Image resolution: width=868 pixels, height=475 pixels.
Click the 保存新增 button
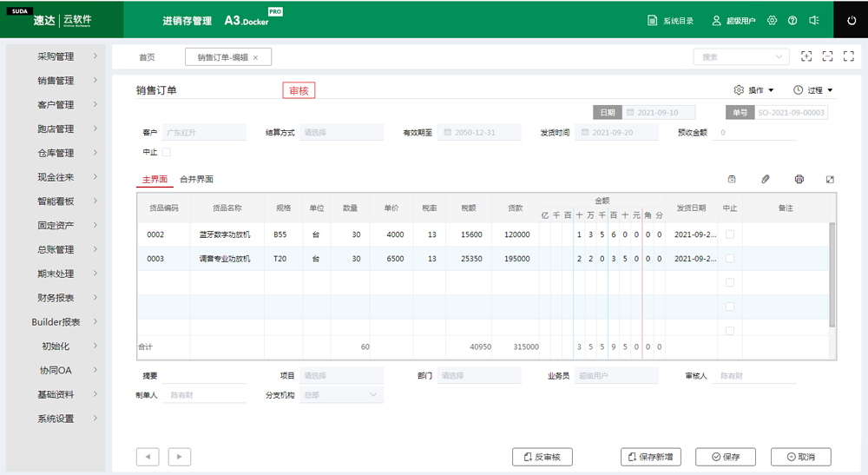point(651,457)
